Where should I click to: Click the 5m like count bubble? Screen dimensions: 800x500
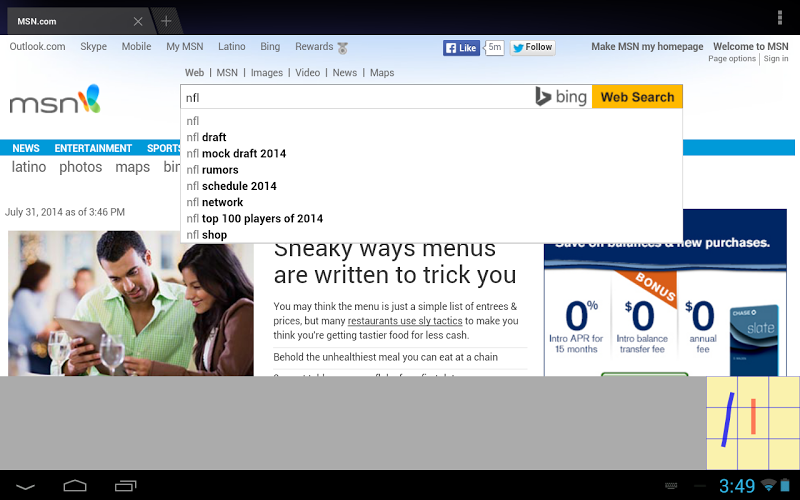pyautogui.click(x=494, y=47)
